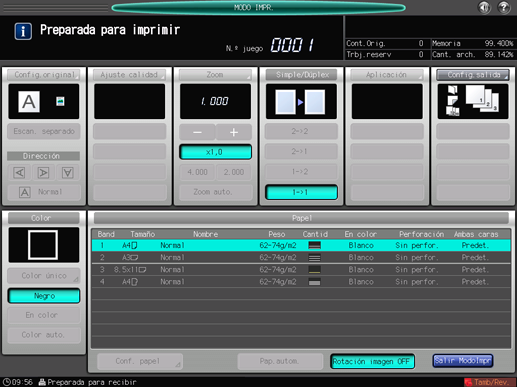This screenshot has height=387, width=517.
Task: Click Salir ModoImpr button
Action: click(x=463, y=361)
